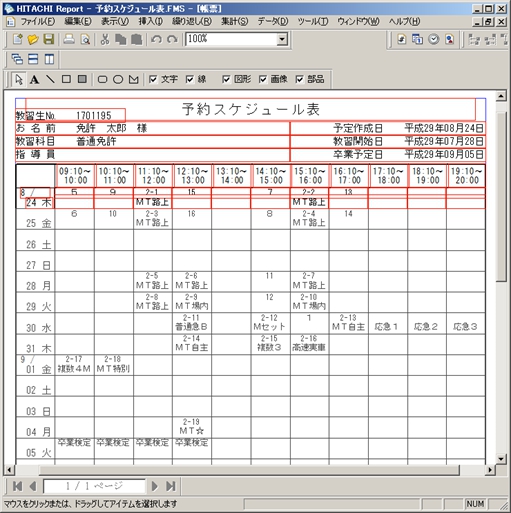The height and width of the screenshot is (513, 511).
Task: Select the text tool (A) icon
Action: tap(34, 79)
